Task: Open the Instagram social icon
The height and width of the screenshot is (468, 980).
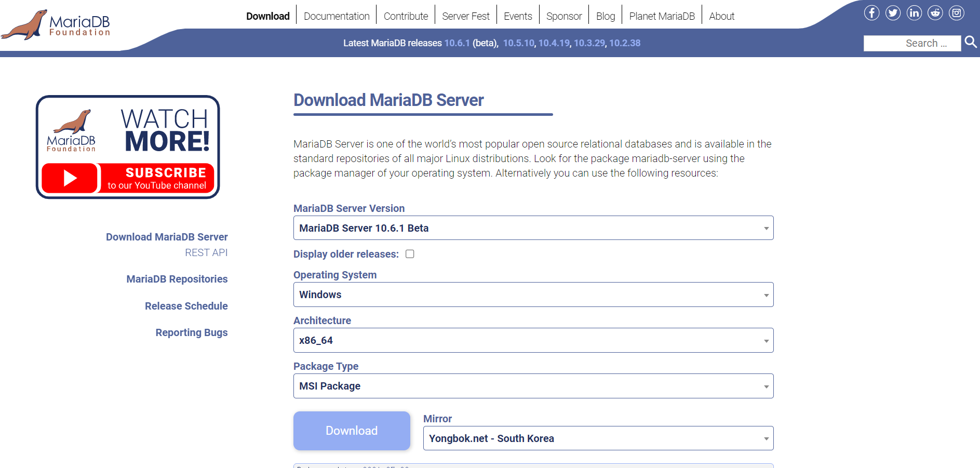Action: (957, 12)
